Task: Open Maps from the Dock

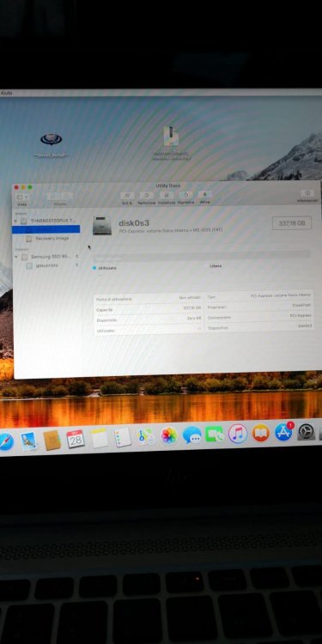Action: point(146,436)
